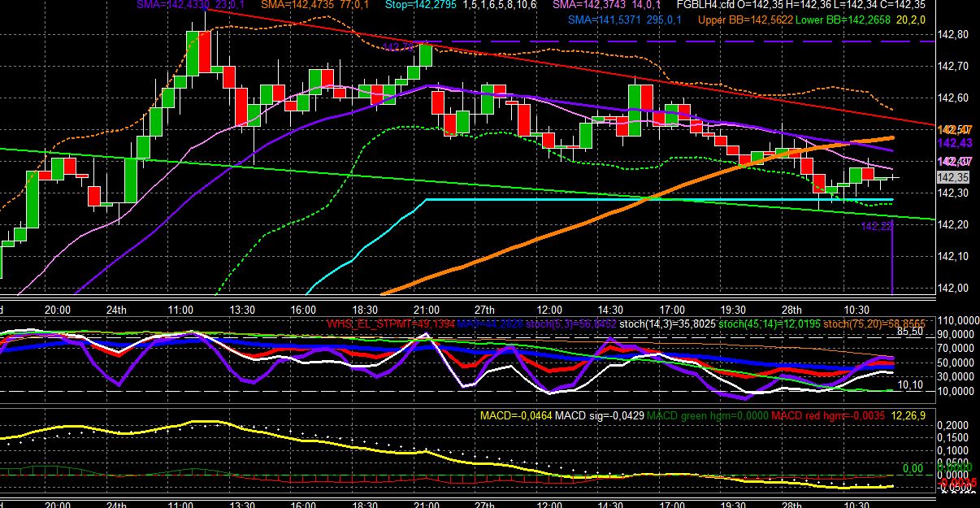Click the 13:30 time axis label
980x508 pixels.
[x=241, y=310]
